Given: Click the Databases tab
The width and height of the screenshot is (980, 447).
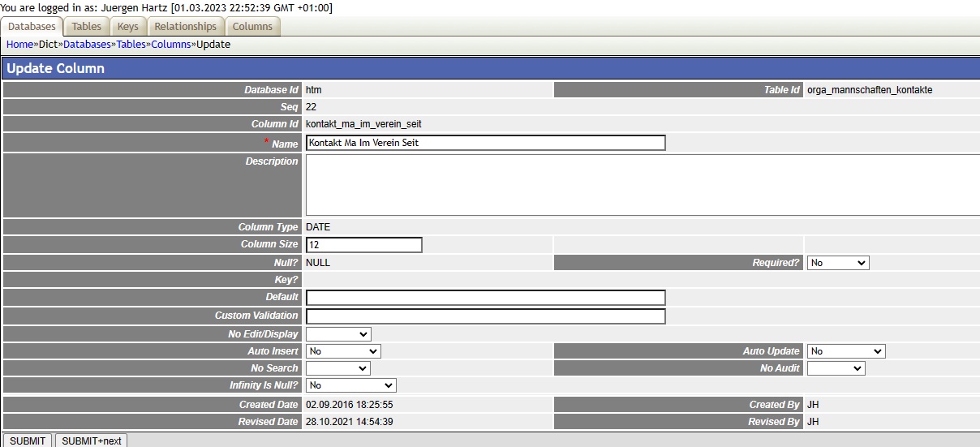Looking at the screenshot, I should (32, 27).
